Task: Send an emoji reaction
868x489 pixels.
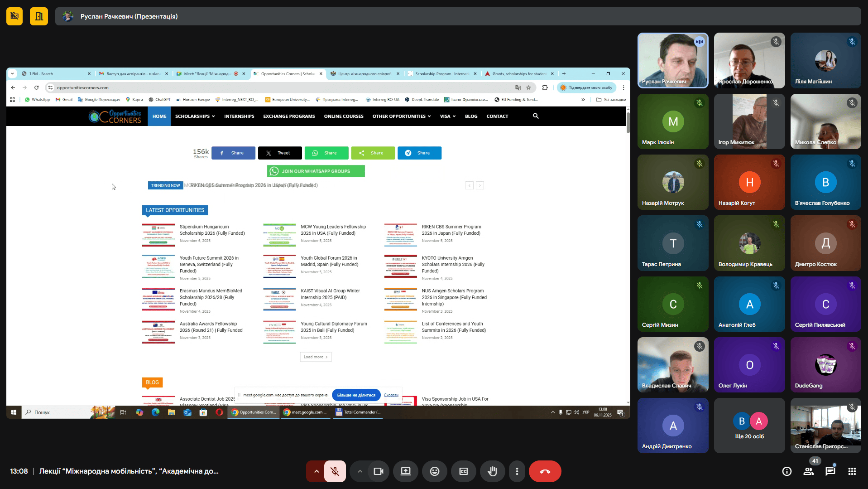Action: point(434,471)
